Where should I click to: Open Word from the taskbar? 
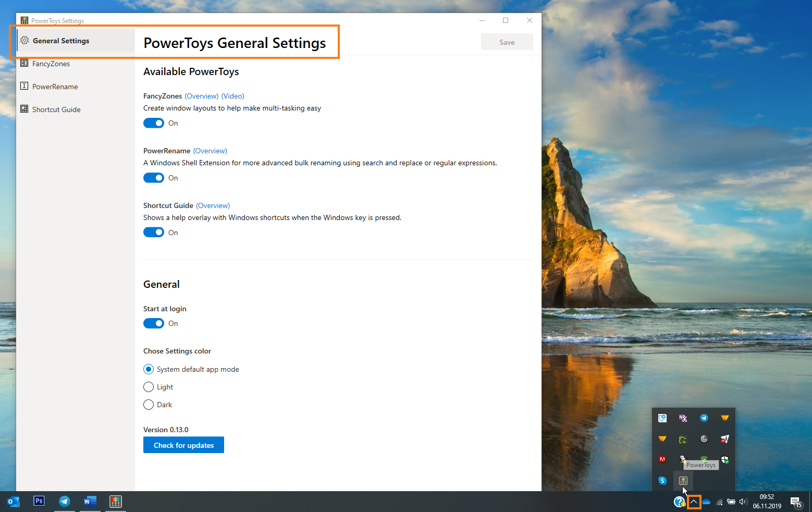coord(90,502)
